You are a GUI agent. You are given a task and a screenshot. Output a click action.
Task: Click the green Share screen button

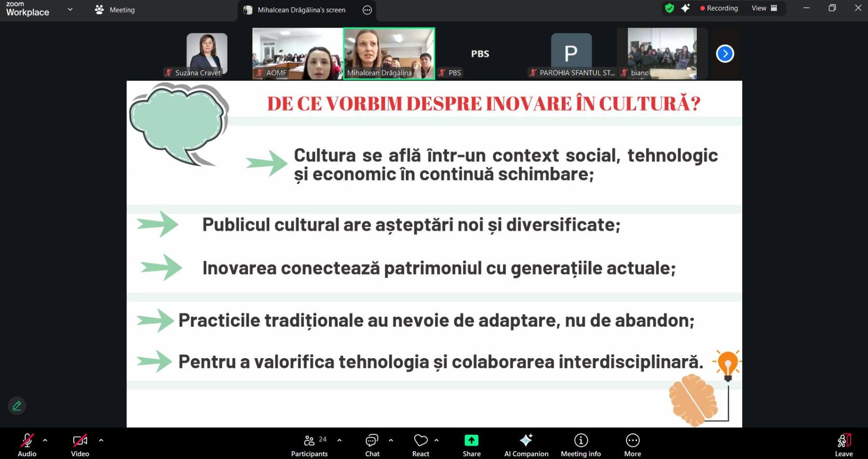click(x=471, y=444)
